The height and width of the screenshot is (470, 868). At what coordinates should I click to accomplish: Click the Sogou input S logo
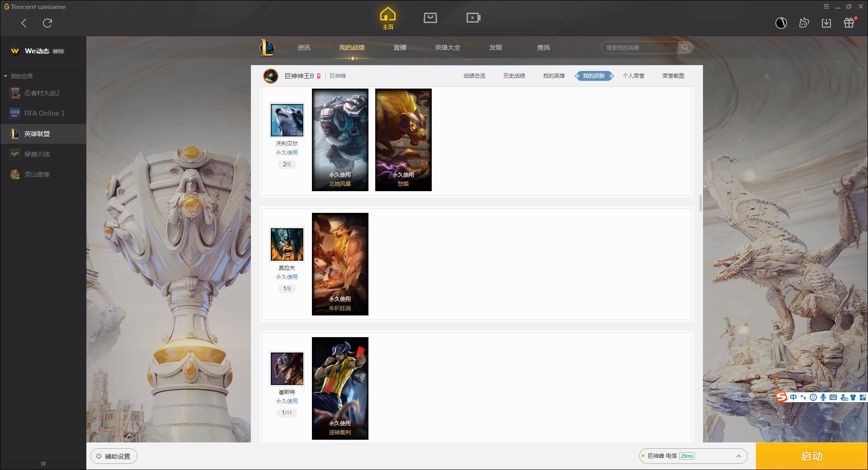781,397
